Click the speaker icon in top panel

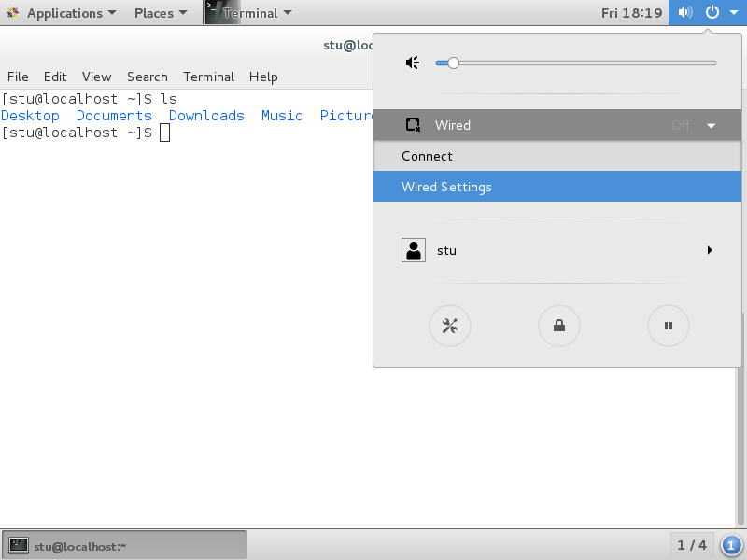point(685,13)
